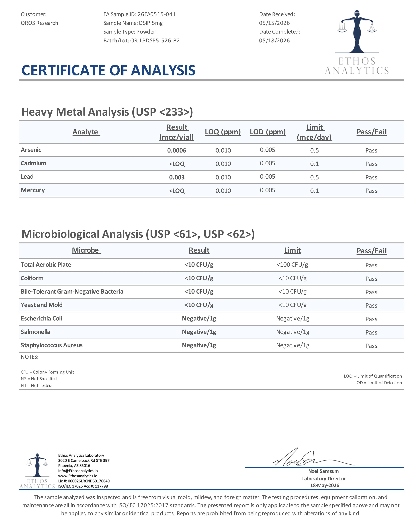This screenshot has width=411, height=532.
Task: Click the 3020 E Camelback Rd address line
Action: (x=84, y=460)
